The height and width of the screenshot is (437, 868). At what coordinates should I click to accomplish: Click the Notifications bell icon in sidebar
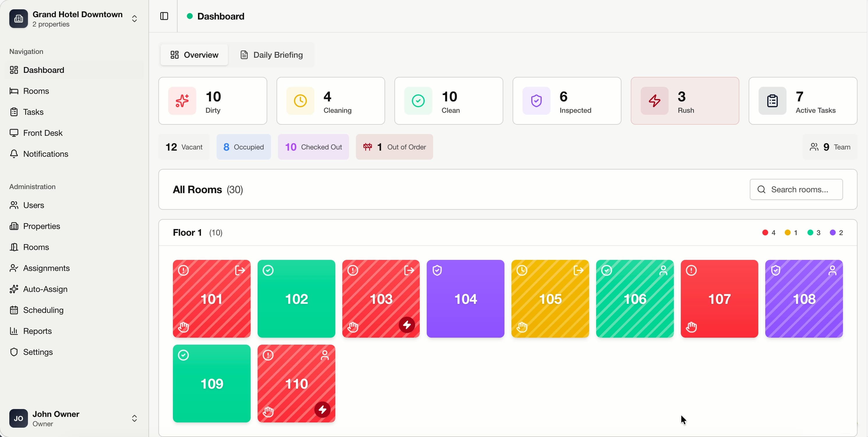14,154
